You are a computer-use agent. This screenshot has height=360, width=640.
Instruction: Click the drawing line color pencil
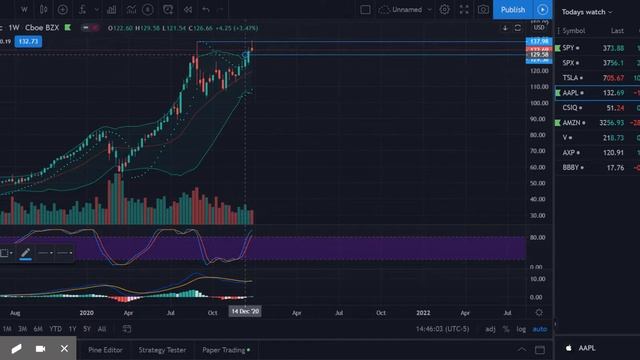25,253
